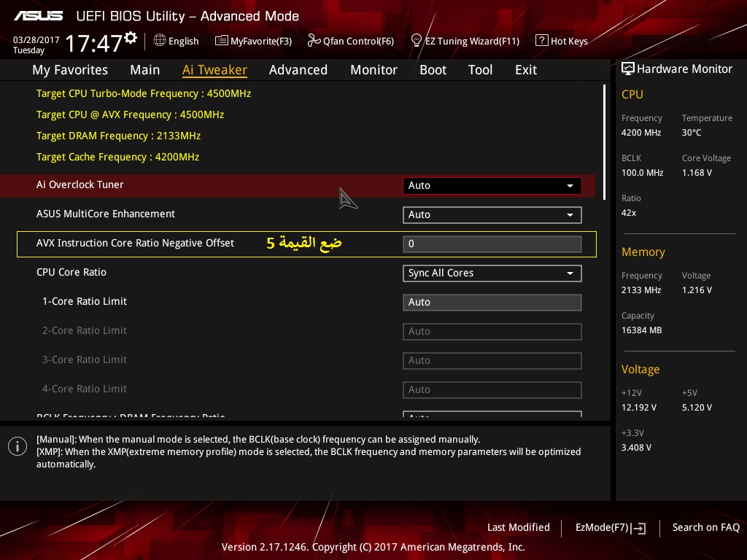Click the Target Cache Frequency line
Image resolution: width=747 pixels, height=560 pixels.
click(117, 157)
